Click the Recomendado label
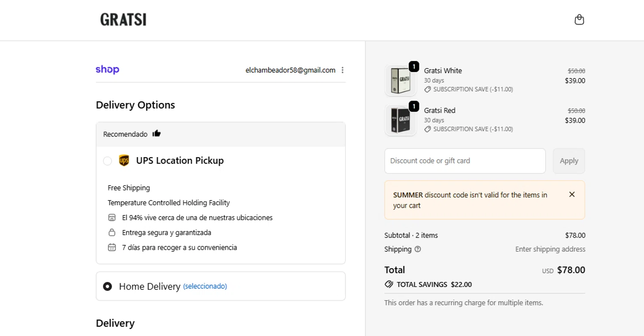This screenshot has height=336, width=644. 125,134
